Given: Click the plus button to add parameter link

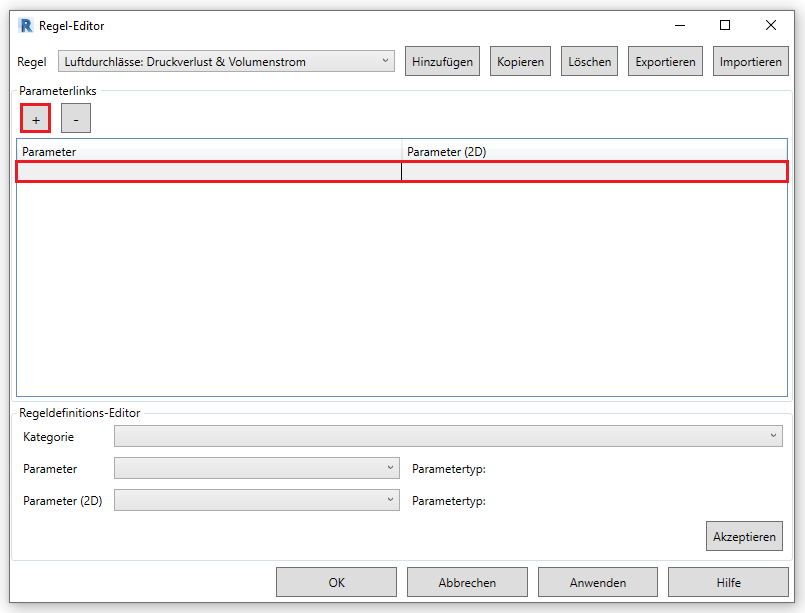Looking at the screenshot, I should pos(36,119).
